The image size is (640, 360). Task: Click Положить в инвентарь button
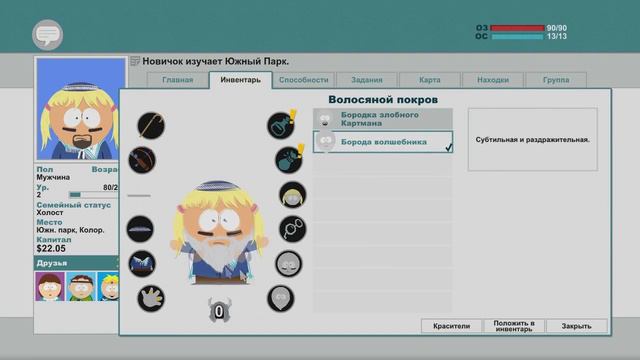pyautogui.click(x=514, y=326)
